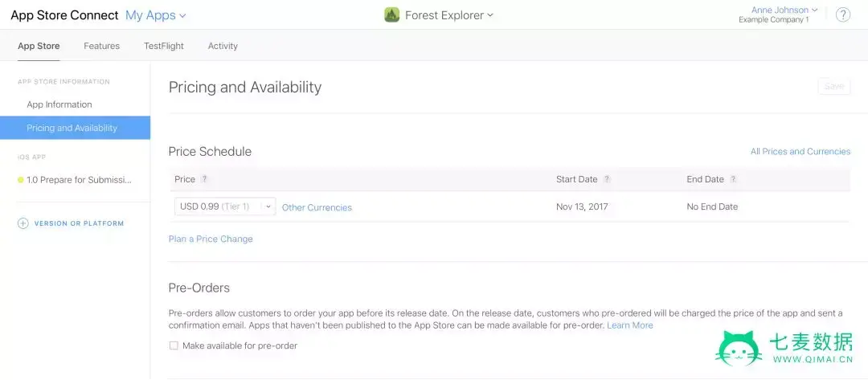Open the Other Currencies link
Screen dimensions: 868x380
317,207
